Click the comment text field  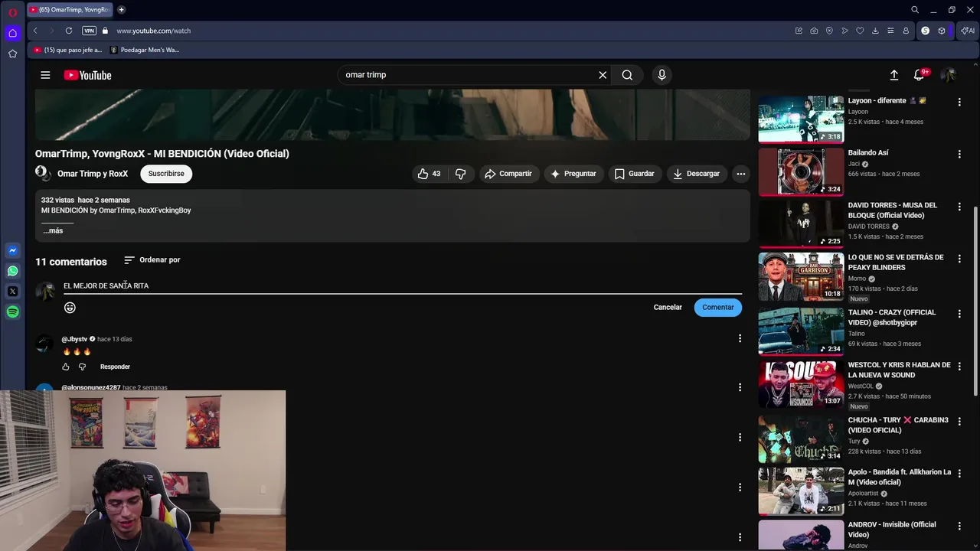pos(402,285)
